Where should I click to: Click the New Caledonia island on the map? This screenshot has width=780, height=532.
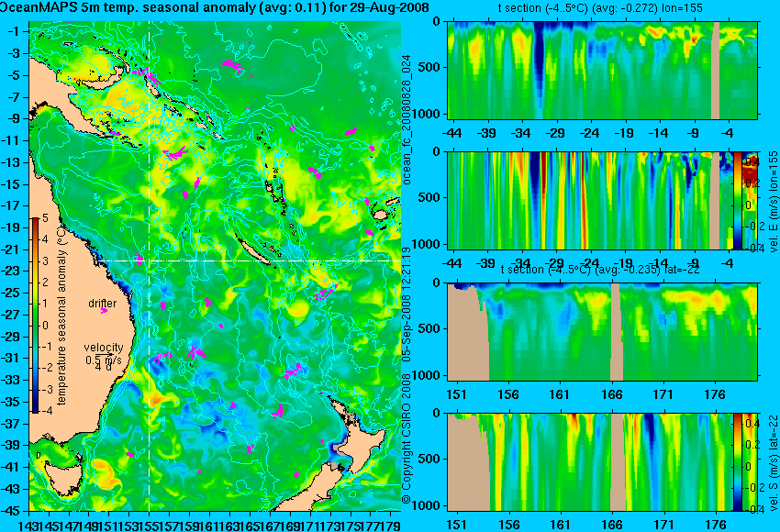click(x=255, y=250)
